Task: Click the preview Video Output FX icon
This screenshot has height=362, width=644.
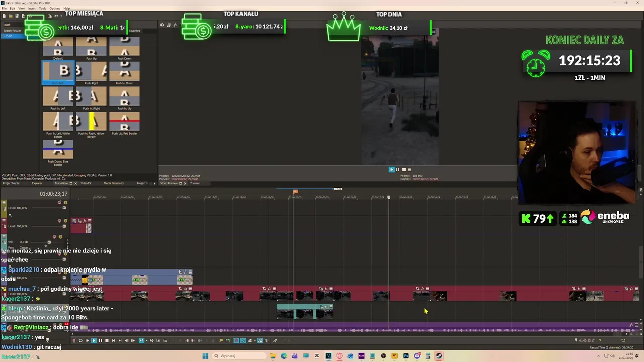Action: (175, 25)
